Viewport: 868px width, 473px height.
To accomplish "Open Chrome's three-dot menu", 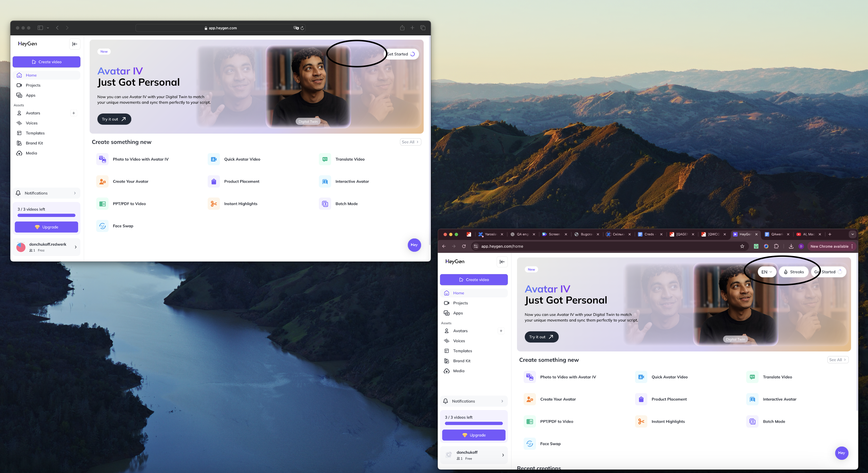I will click(x=852, y=247).
